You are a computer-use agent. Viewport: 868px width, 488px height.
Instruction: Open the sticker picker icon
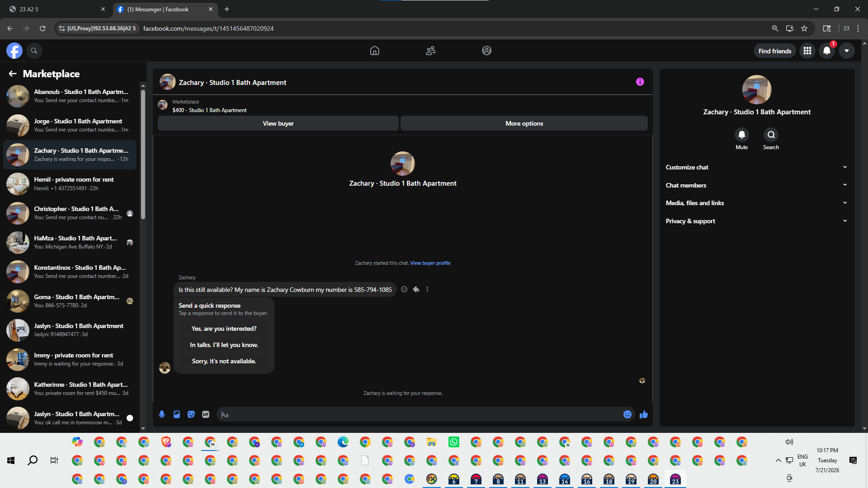191,414
